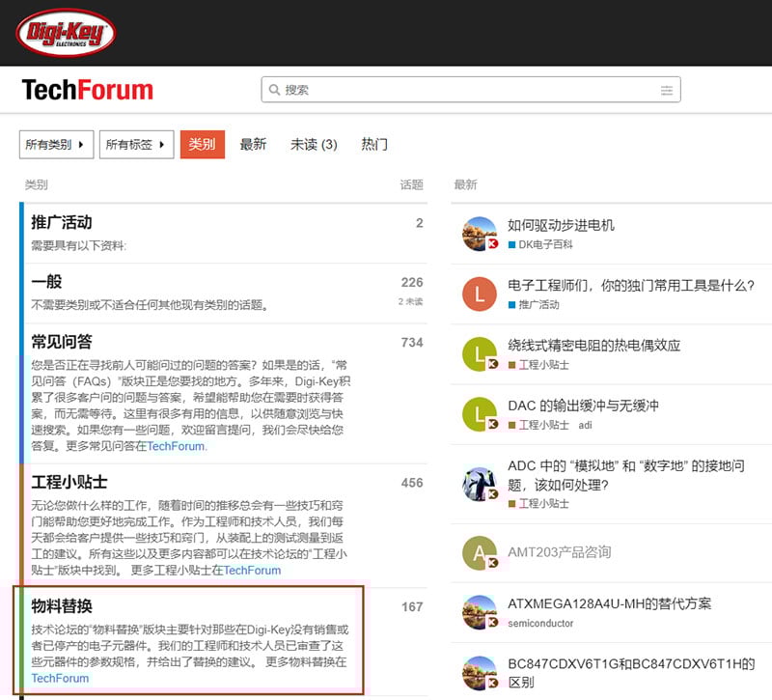Open the 所有标签 tags dropdown
The image size is (772, 700).
(133, 143)
